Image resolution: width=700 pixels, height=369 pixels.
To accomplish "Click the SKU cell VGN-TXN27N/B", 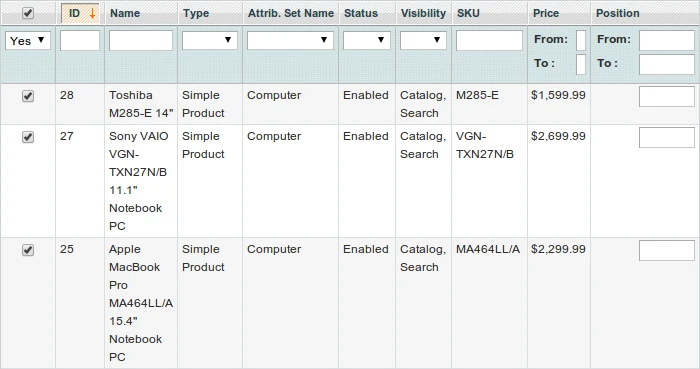I will click(485, 145).
